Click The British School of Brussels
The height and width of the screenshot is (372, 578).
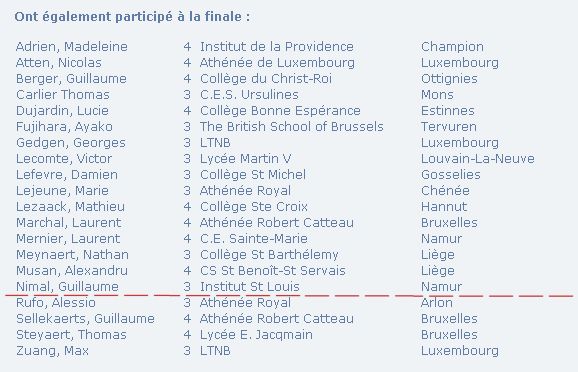[292, 127]
